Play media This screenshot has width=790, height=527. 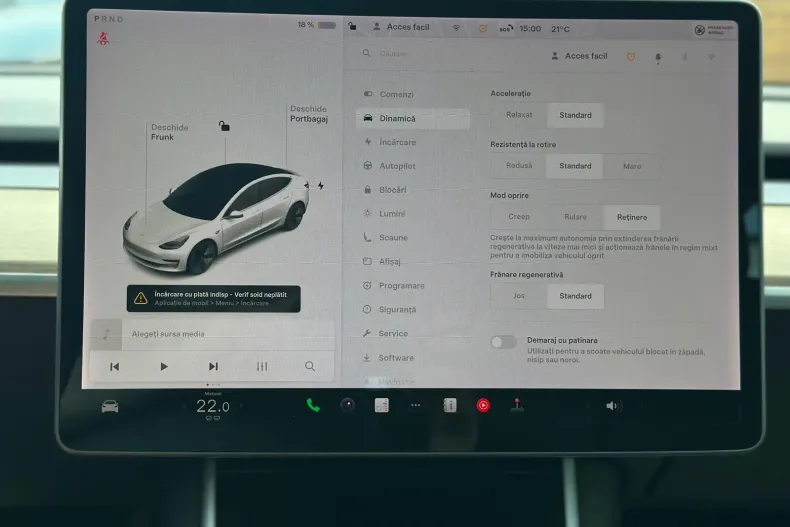pyautogui.click(x=164, y=366)
